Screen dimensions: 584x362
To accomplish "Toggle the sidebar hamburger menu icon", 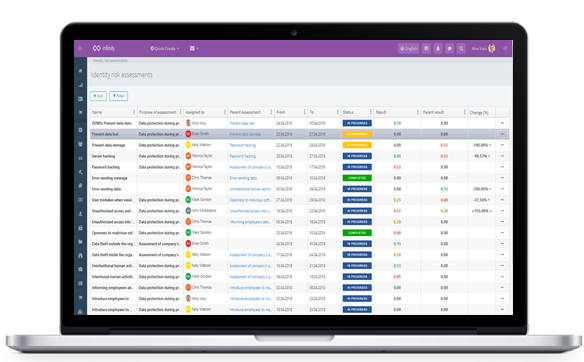I will (80, 48).
